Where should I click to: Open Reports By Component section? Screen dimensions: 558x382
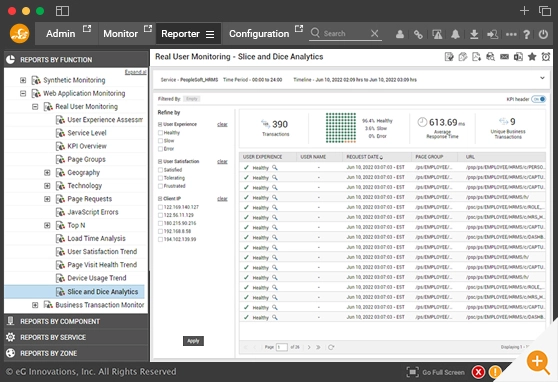click(76, 321)
